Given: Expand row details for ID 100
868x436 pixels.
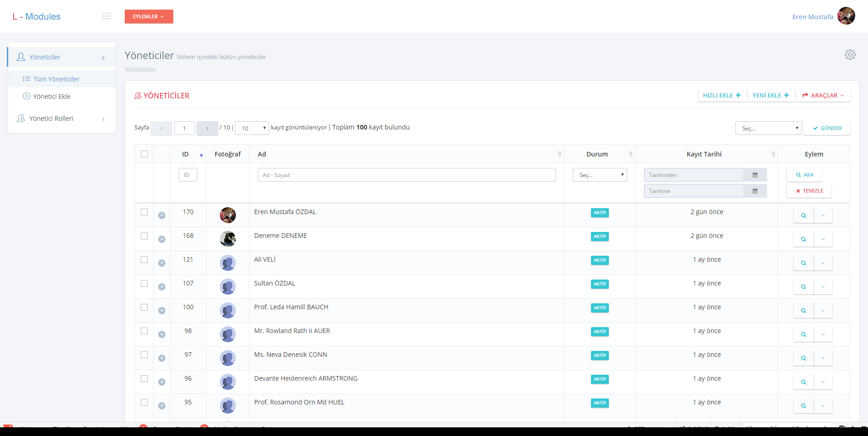Looking at the screenshot, I should point(162,311).
